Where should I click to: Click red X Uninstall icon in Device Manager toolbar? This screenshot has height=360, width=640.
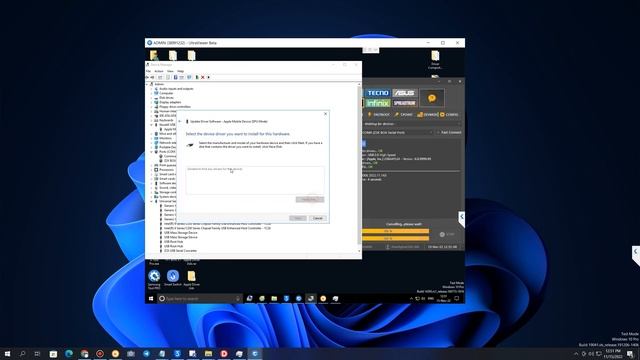click(202, 77)
